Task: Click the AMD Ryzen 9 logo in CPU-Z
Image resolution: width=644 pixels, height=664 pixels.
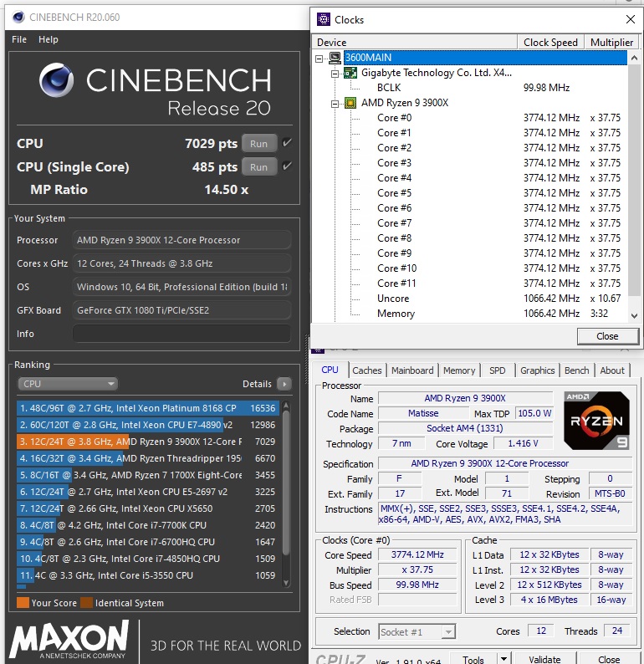Action: 596,421
